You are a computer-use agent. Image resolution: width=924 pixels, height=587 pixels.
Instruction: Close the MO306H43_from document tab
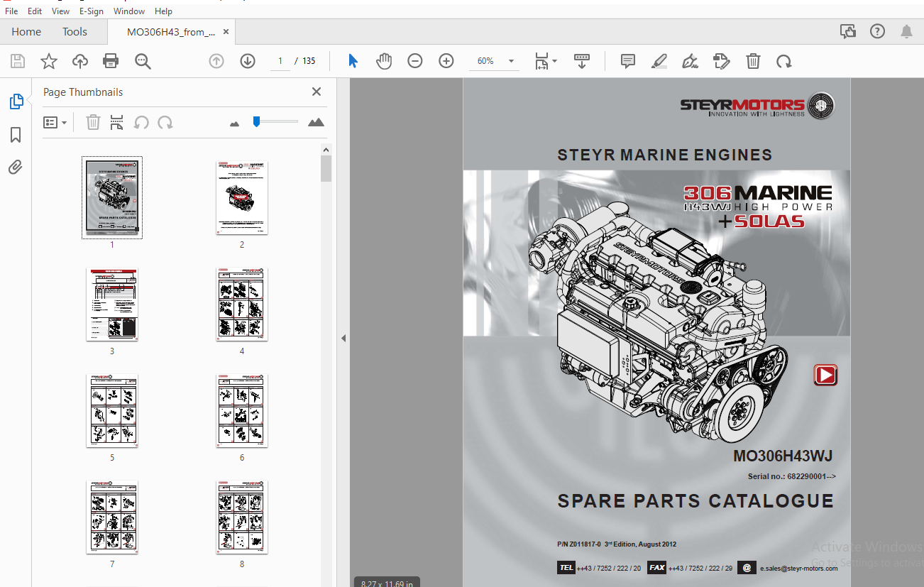[226, 32]
